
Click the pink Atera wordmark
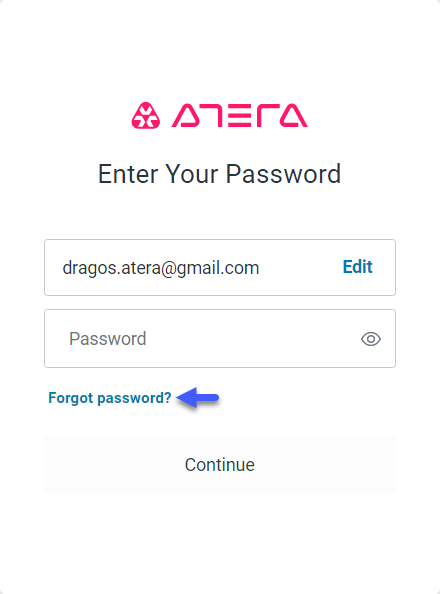pos(240,116)
